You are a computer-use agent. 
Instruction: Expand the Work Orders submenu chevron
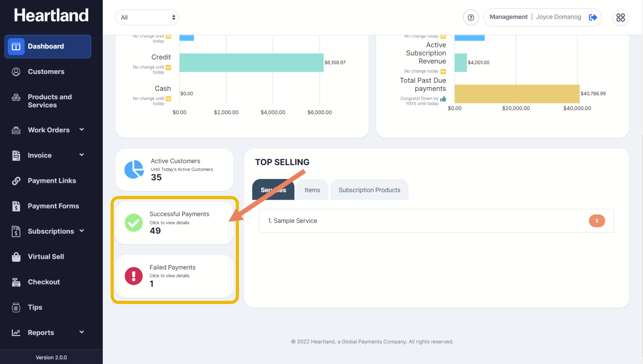coord(82,130)
